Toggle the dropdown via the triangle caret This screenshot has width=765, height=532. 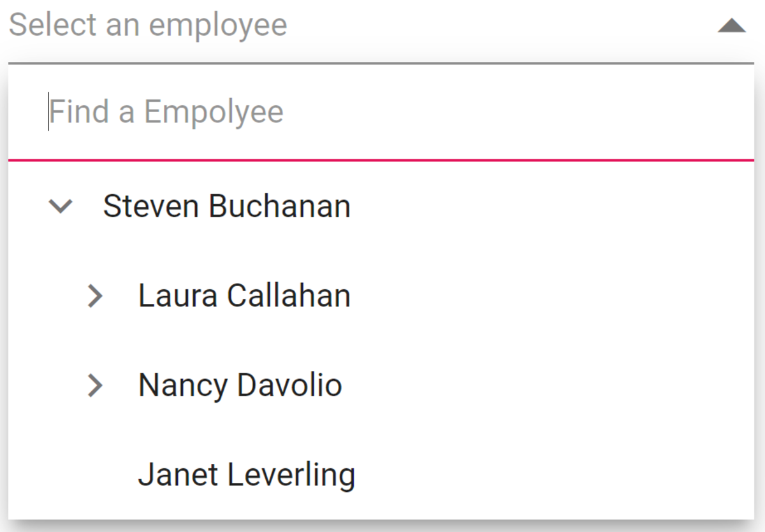click(731, 26)
